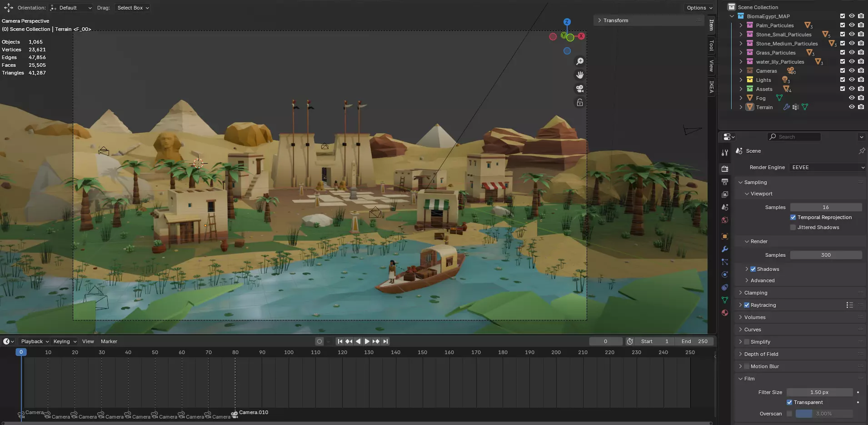Jump to the timeline start frame

340,341
